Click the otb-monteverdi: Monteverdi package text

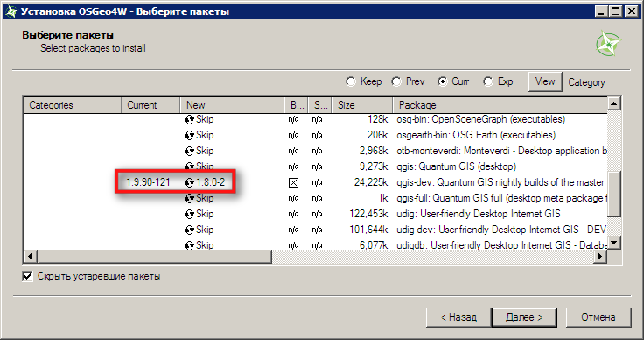click(x=501, y=152)
